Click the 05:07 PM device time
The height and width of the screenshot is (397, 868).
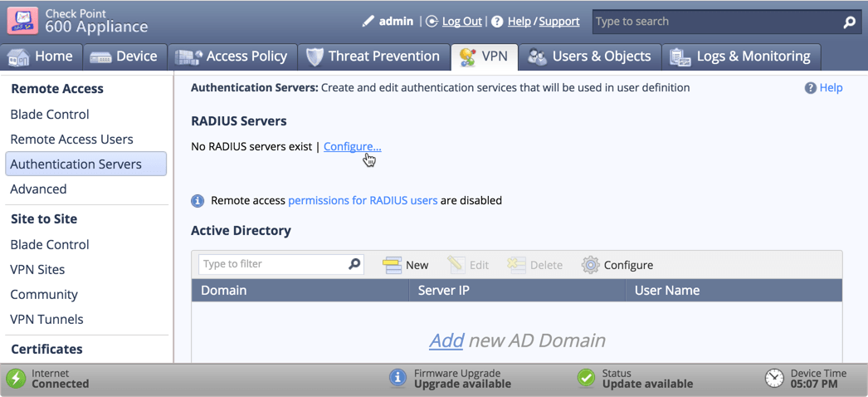point(814,384)
